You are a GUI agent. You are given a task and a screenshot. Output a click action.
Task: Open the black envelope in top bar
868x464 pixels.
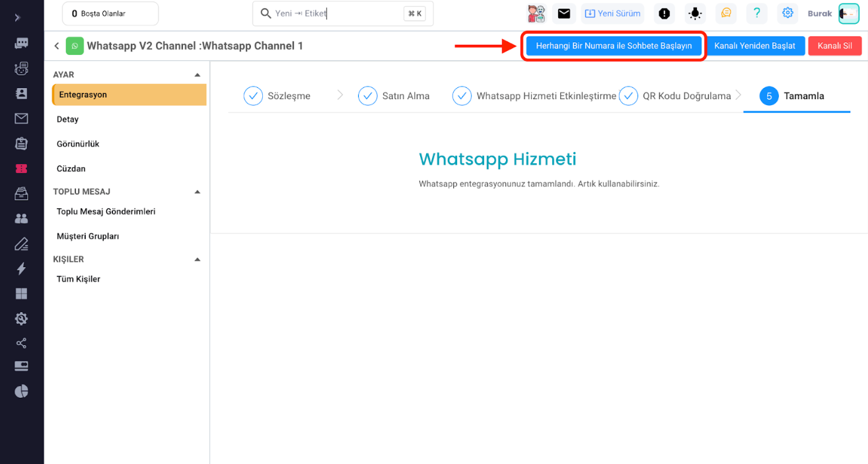563,13
